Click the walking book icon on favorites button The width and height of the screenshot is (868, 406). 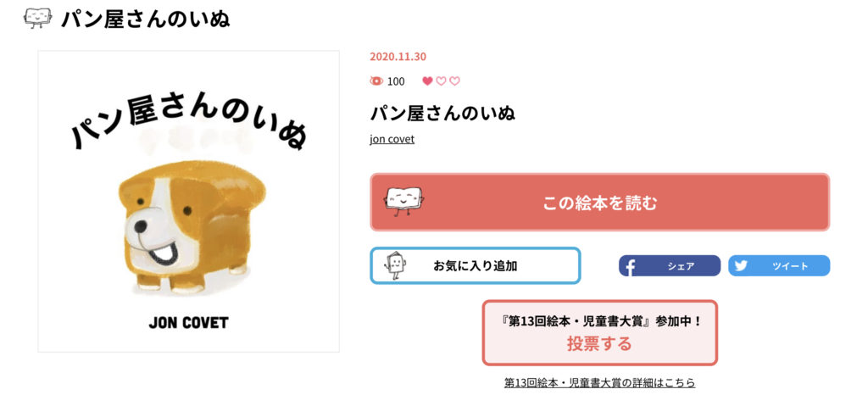click(x=395, y=266)
